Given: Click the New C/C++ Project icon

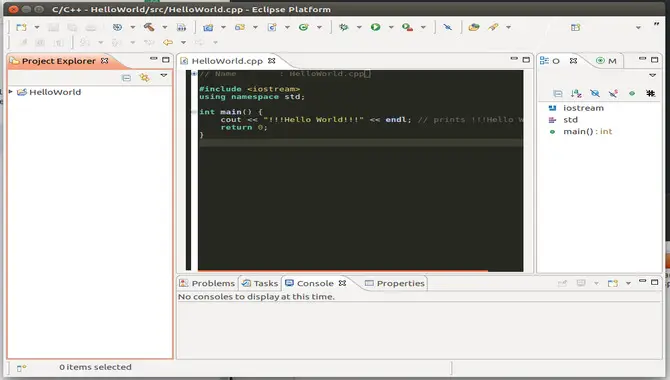Looking at the screenshot, I should 208,27.
